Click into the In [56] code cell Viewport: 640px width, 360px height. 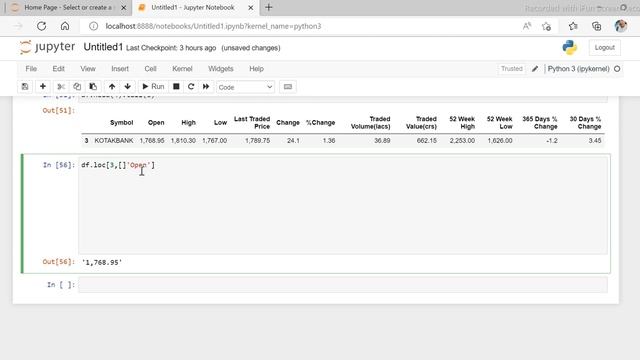tap(343, 205)
